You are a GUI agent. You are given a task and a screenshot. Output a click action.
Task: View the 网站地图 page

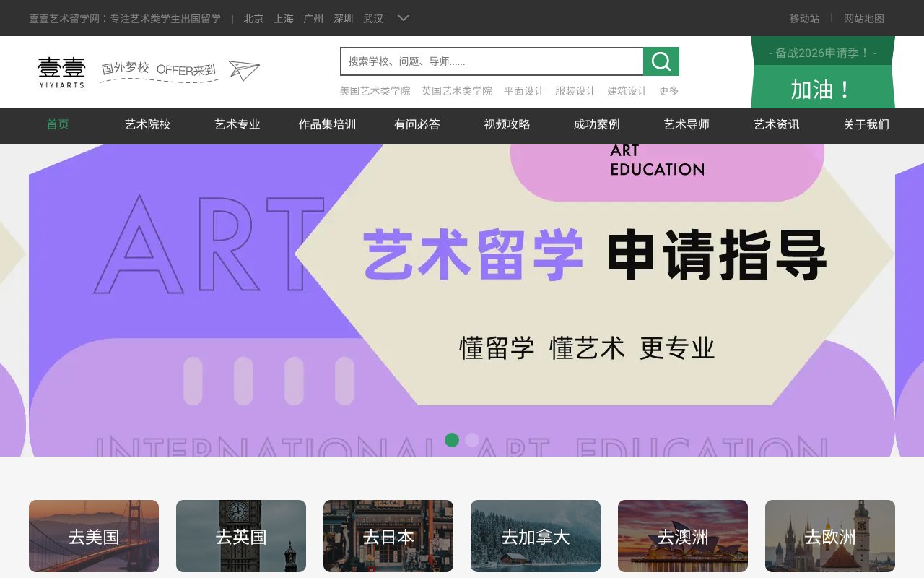click(863, 18)
